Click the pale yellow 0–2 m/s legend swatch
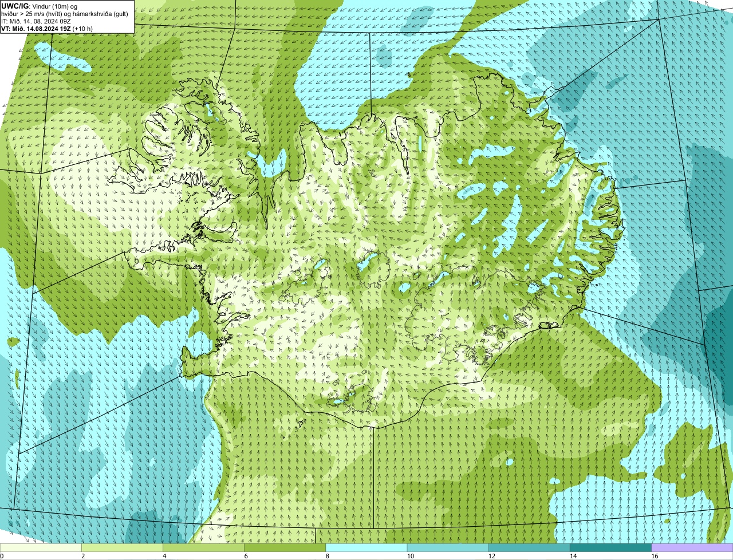The height and width of the screenshot is (560, 733). (41, 547)
